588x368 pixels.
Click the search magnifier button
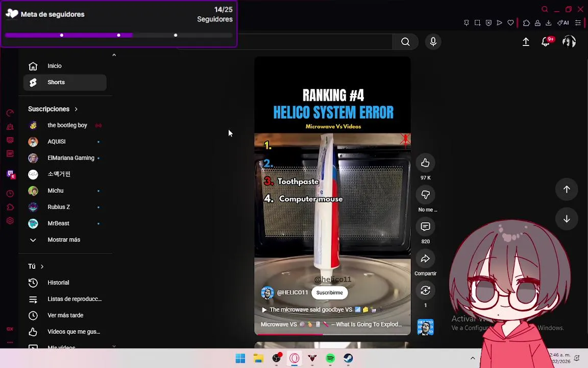pos(405,42)
